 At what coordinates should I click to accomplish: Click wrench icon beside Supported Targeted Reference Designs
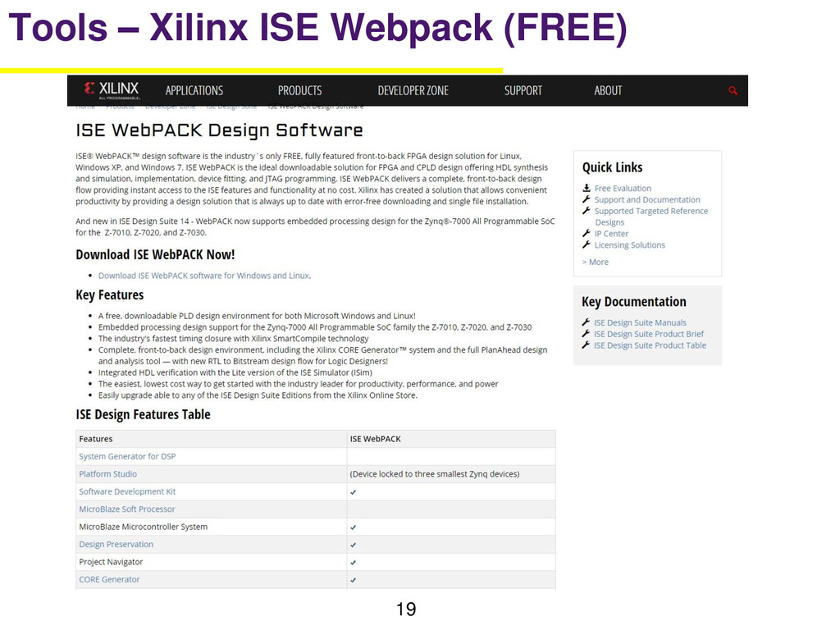[587, 211]
